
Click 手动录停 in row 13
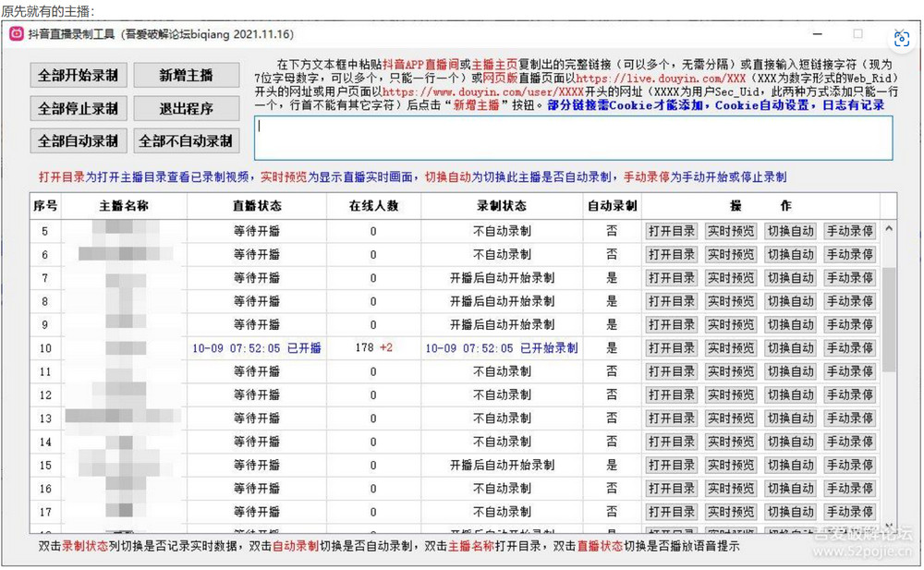(x=850, y=418)
